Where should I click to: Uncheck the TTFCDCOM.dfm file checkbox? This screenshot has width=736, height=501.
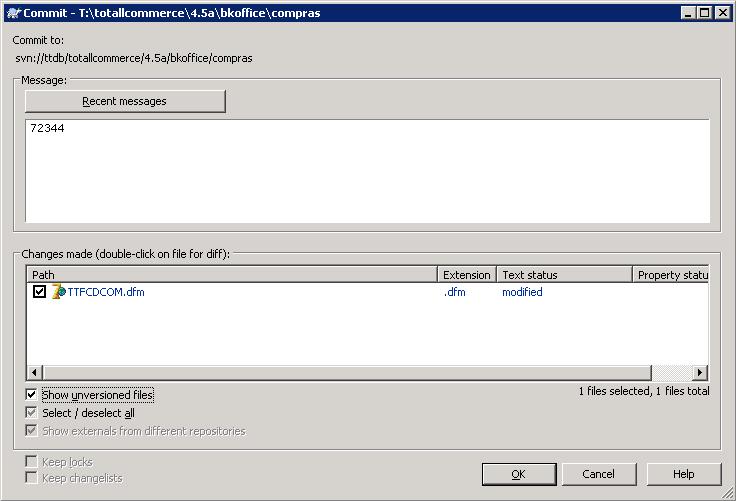(39, 292)
